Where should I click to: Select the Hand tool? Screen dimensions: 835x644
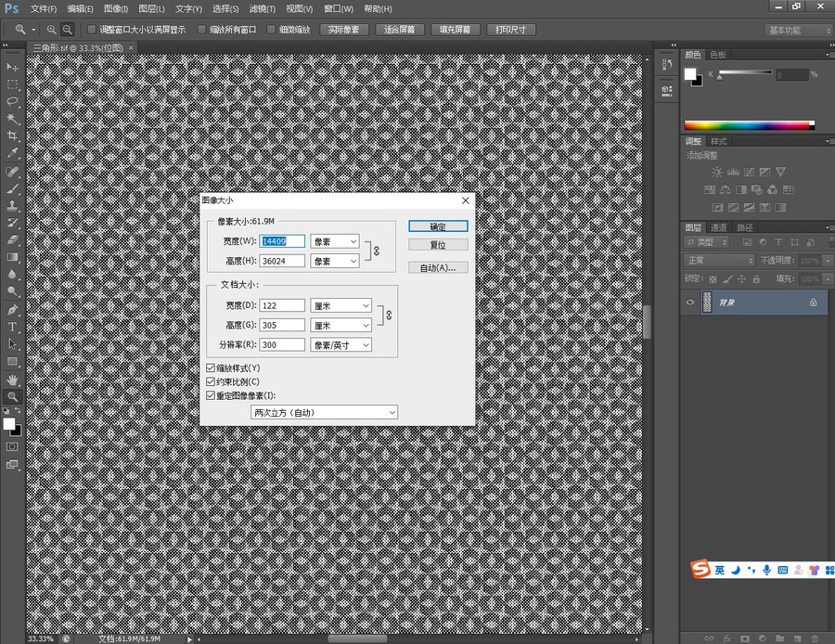[x=12, y=380]
